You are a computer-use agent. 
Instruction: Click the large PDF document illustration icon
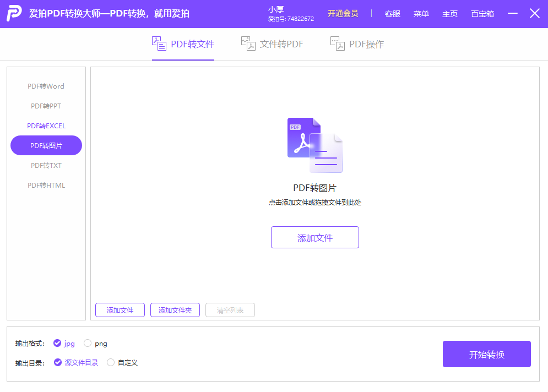point(315,145)
